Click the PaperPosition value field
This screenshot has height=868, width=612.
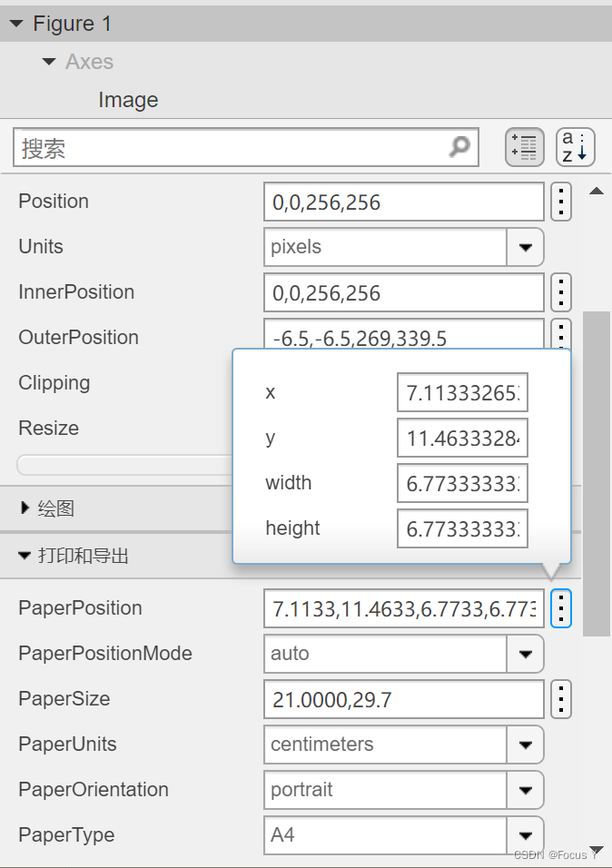click(x=404, y=608)
